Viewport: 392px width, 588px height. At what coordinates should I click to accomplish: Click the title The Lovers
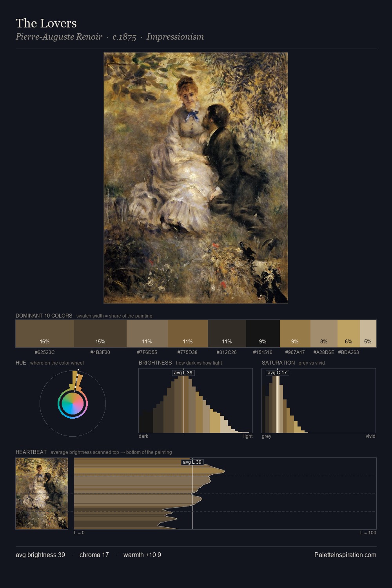[46, 23]
